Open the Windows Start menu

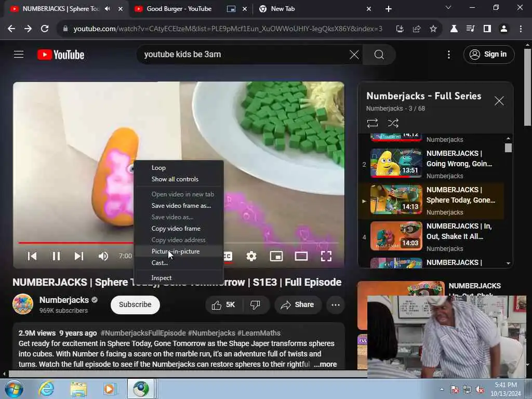tap(14, 389)
